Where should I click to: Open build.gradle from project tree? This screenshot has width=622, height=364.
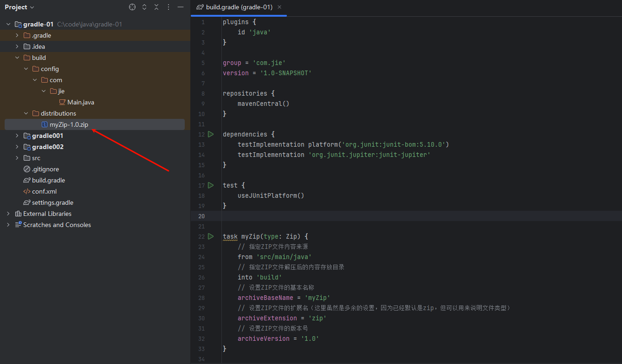[48, 180]
